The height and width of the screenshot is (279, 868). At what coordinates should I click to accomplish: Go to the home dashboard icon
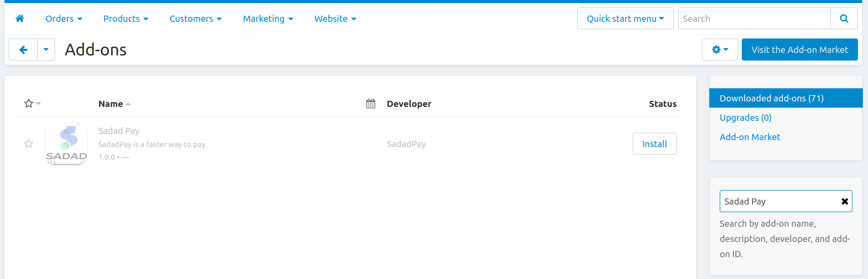pyautogui.click(x=20, y=18)
